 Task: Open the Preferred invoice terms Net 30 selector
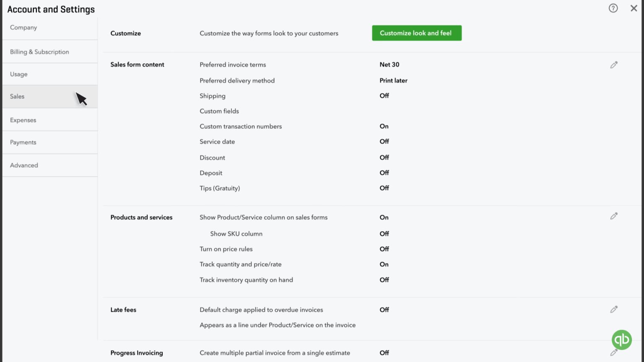(x=389, y=65)
